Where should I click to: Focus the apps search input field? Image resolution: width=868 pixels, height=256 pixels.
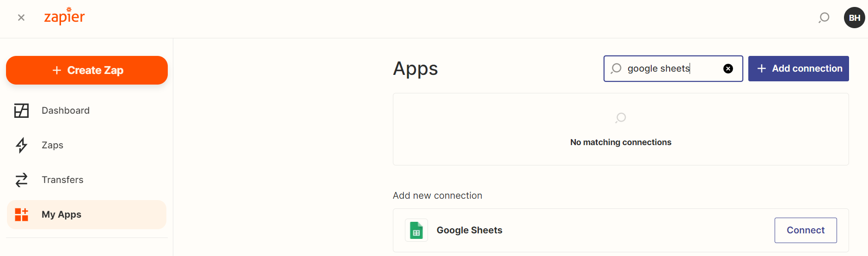673,69
